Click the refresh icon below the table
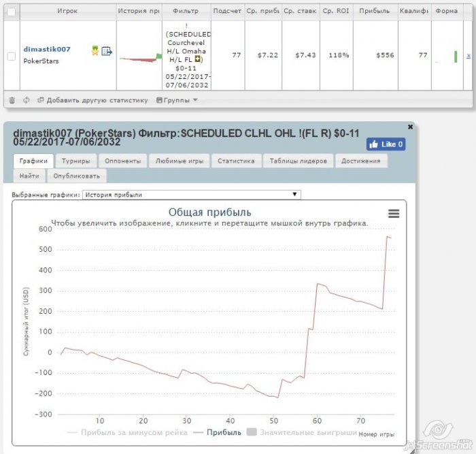This screenshot has height=454, width=476. 27,100
